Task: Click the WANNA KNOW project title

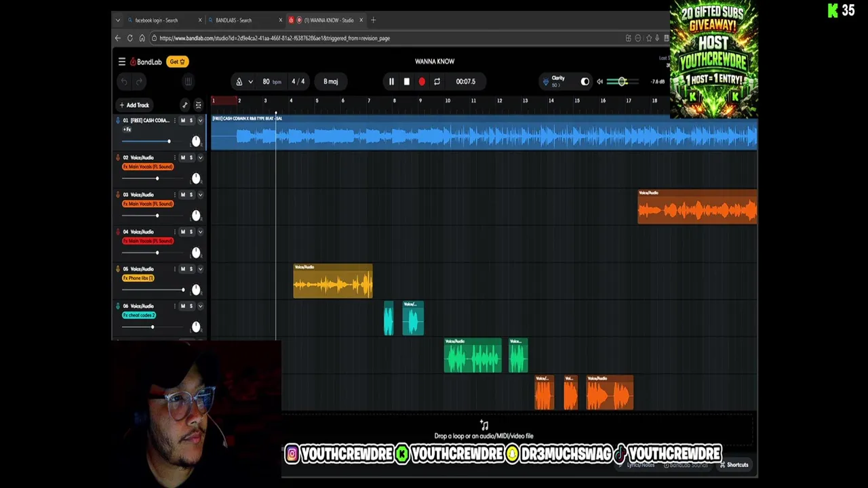Action: (x=435, y=62)
